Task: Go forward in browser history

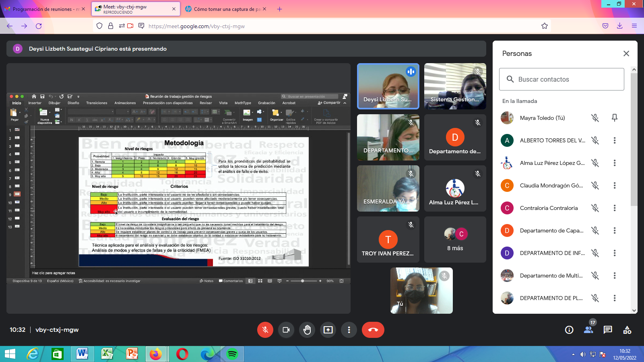Action: pyautogui.click(x=24, y=26)
